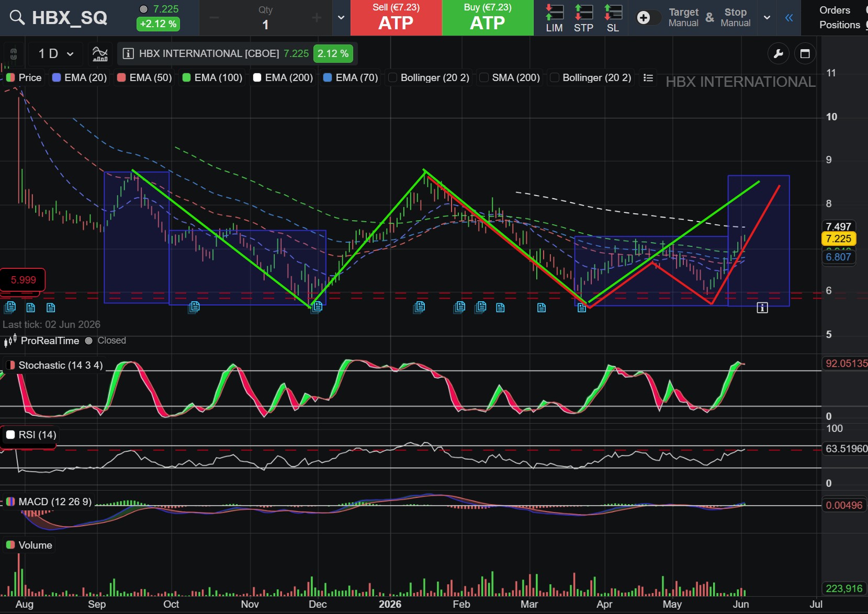
Task: Open the indicator list icon after Bollinger
Action: (648, 78)
